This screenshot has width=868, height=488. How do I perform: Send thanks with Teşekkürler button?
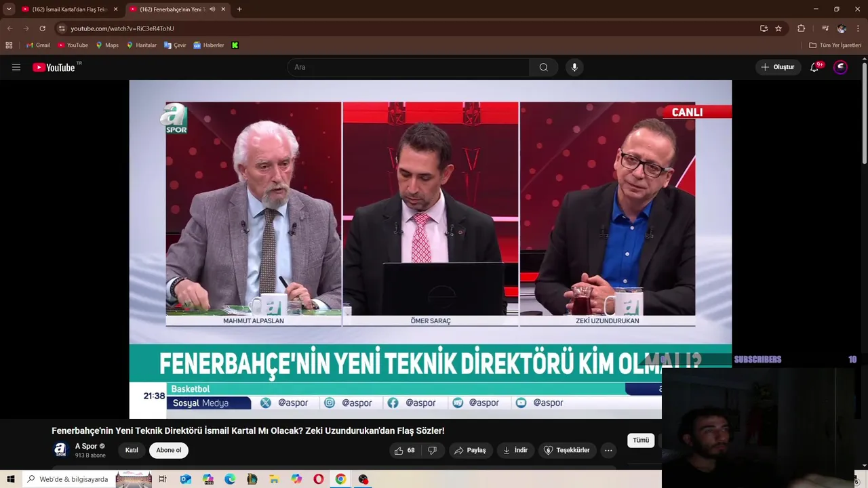point(568,450)
